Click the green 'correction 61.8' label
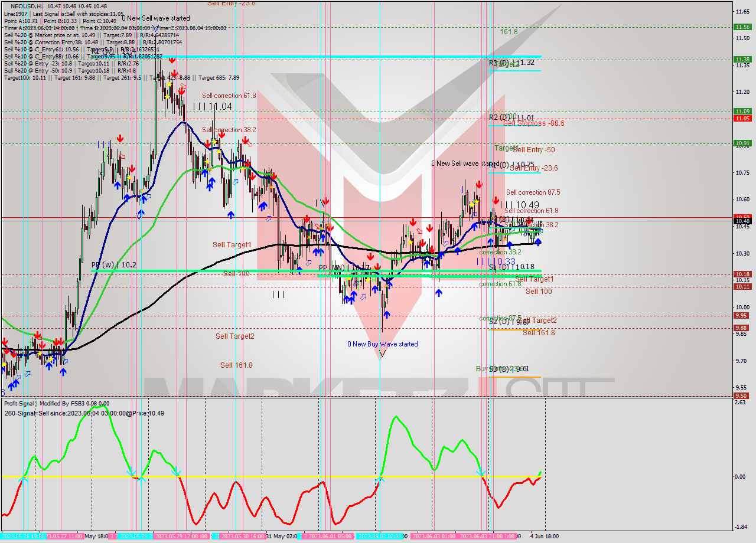This screenshot has width=756, height=543. [x=500, y=284]
